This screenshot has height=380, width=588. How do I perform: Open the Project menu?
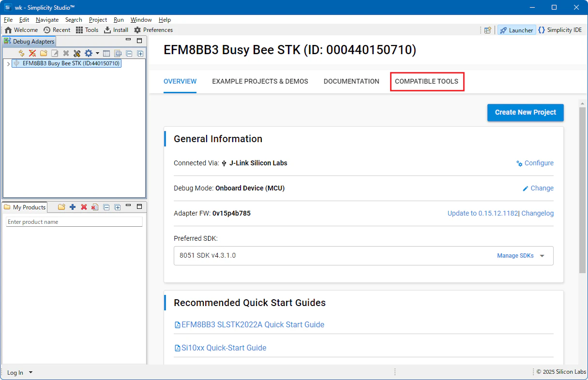[x=98, y=20]
